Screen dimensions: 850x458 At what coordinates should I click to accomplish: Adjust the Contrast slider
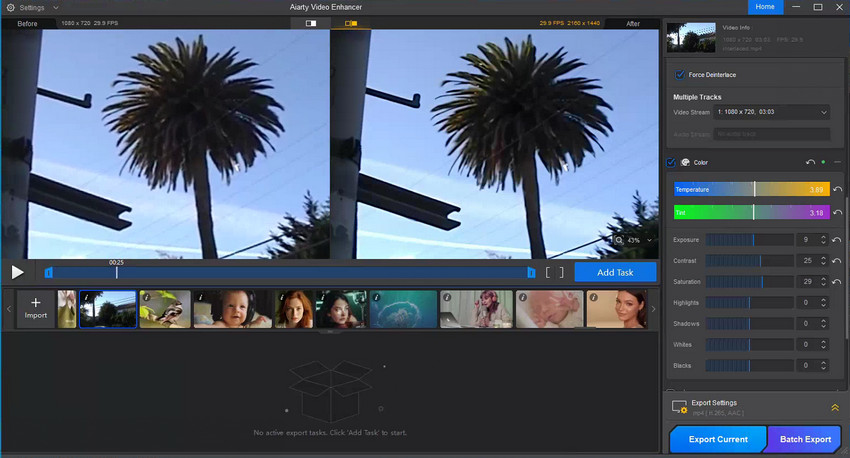749,261
